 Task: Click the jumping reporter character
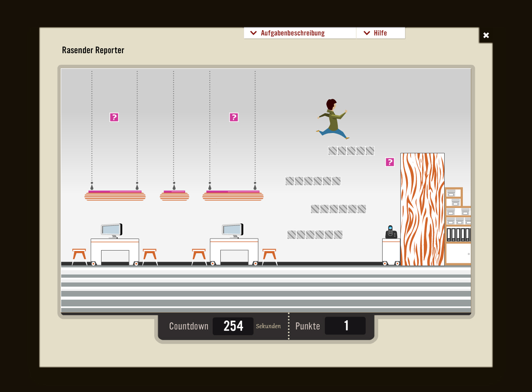tap(332, 119)
